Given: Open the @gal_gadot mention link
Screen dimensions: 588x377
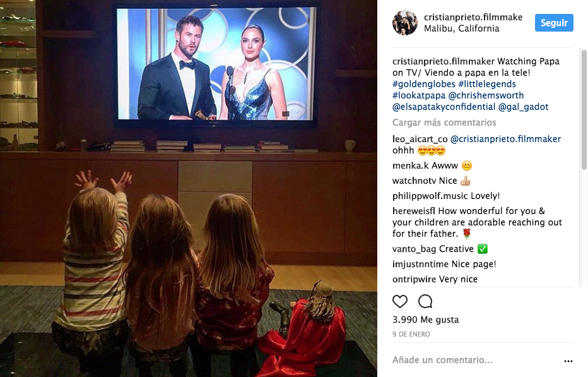Looking at the screenshot, I should pos(523,107).
